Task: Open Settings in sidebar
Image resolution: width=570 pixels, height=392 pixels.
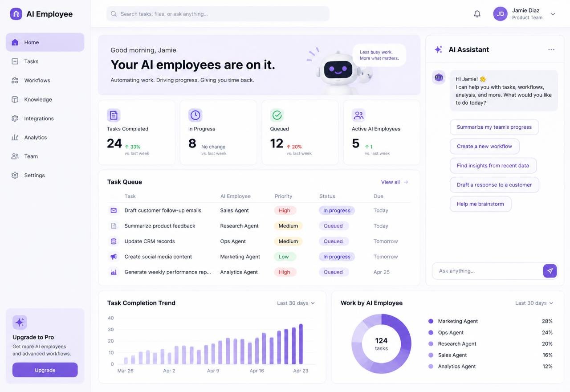Action: click(x=45, y=175)
